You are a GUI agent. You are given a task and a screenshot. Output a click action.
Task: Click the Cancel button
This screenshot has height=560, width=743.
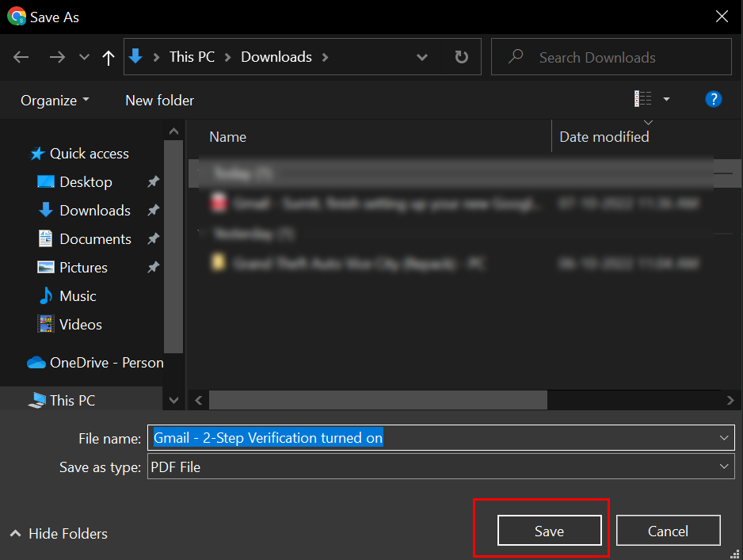tap(668, 531)
